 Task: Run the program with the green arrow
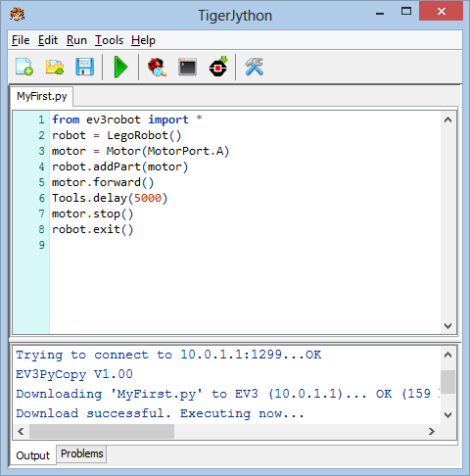(120, 67)
